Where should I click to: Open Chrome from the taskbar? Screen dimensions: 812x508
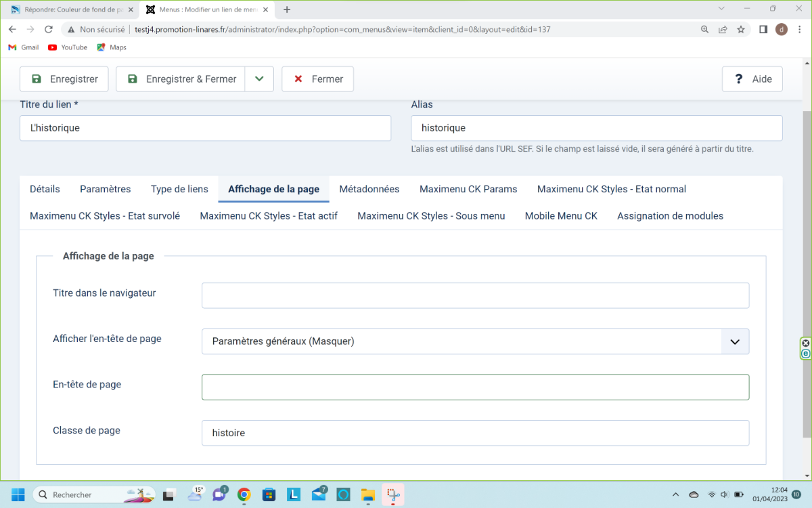(x=244, y=494)
